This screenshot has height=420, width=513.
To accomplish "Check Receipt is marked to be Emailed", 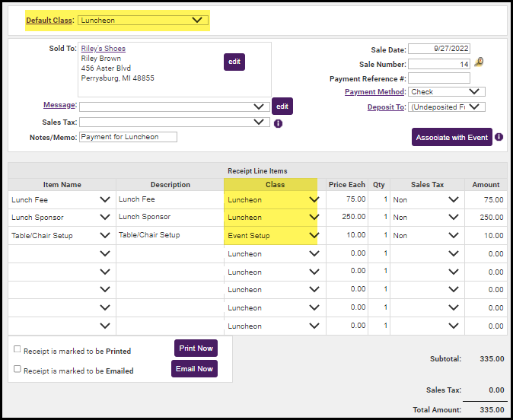I will point(17,369).
